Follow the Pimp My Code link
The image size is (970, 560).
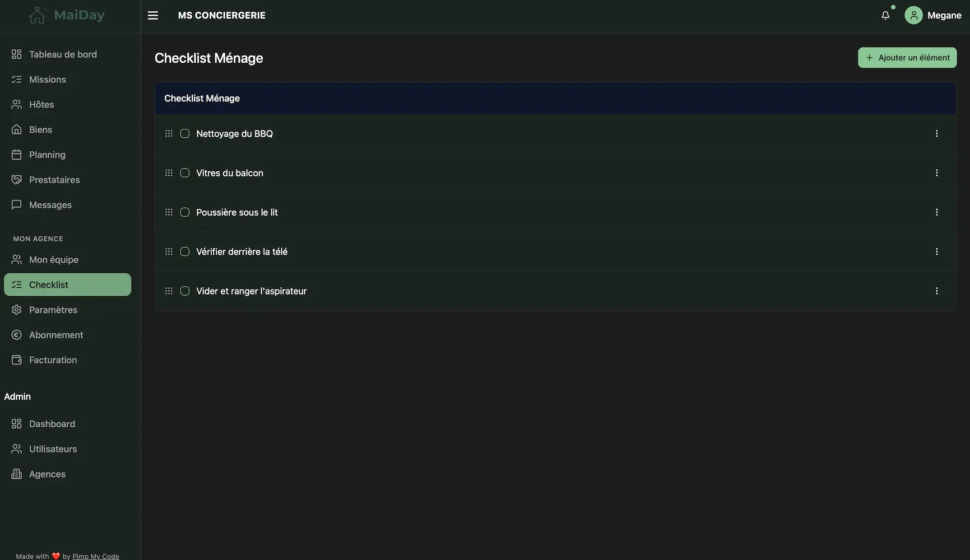point(95,556)
